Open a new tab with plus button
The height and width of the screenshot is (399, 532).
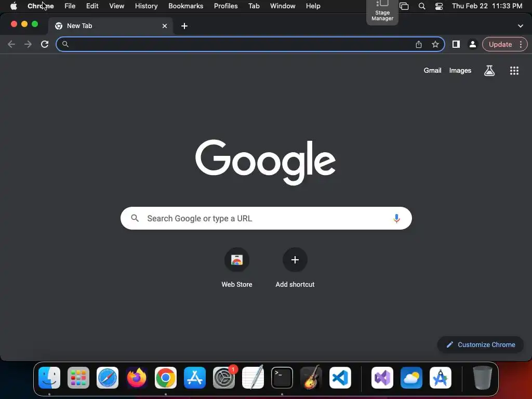(x=184, y=26)
